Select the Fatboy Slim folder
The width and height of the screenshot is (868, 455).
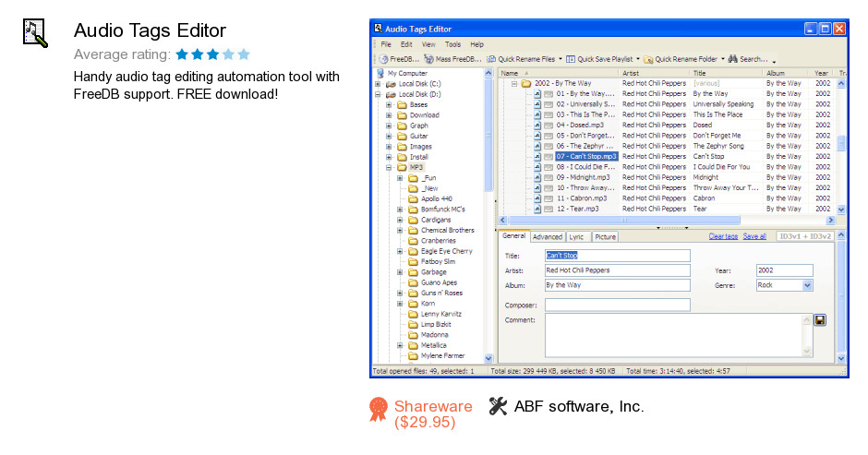(432, 262)
